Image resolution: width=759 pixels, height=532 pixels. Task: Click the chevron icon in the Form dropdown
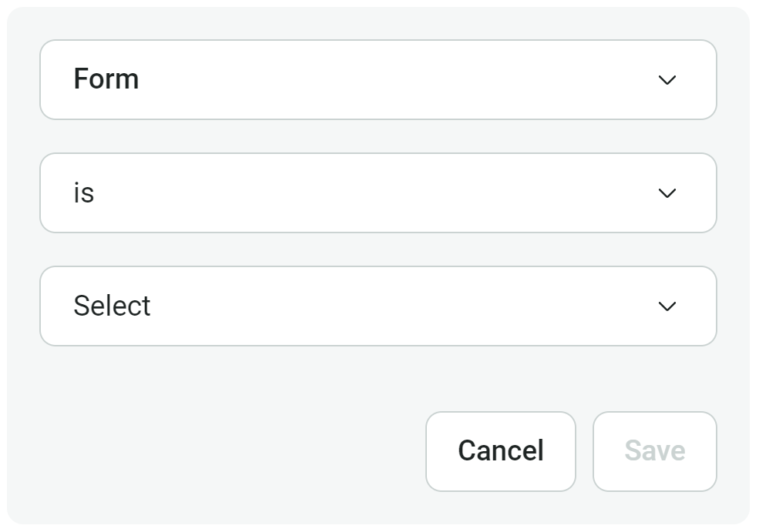click(667, 80)
